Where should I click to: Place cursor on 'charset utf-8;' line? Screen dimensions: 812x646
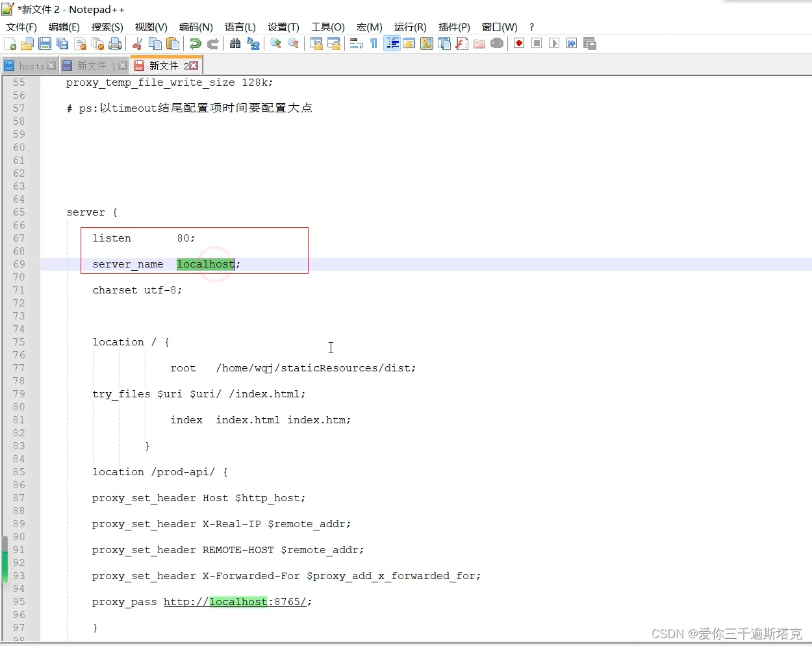[137, 290]
